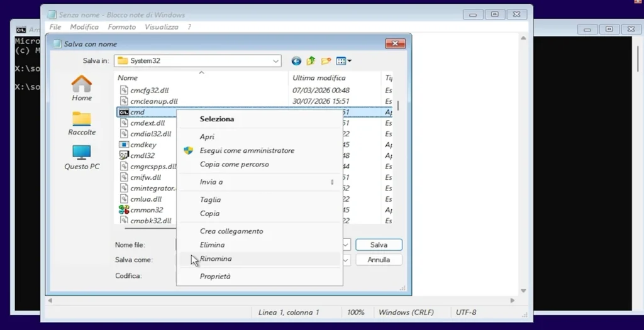Choose Taglia in the context menu
Image resolution: width=644 pixels, height=330 pixels.
pyautogui.click(x=259, y=199)
